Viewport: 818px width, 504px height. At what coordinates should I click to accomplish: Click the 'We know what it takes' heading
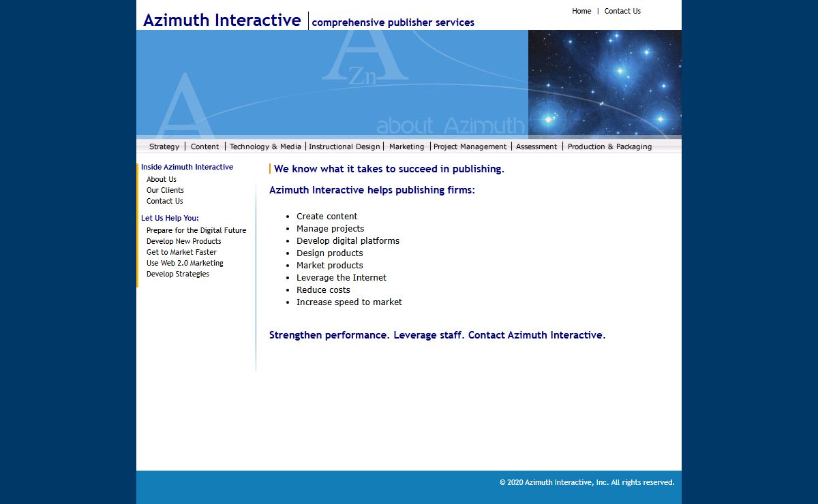pos(389,169)
